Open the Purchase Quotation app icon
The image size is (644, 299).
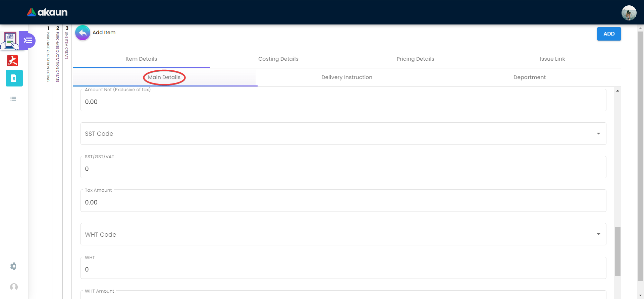[x=10, y=41]
